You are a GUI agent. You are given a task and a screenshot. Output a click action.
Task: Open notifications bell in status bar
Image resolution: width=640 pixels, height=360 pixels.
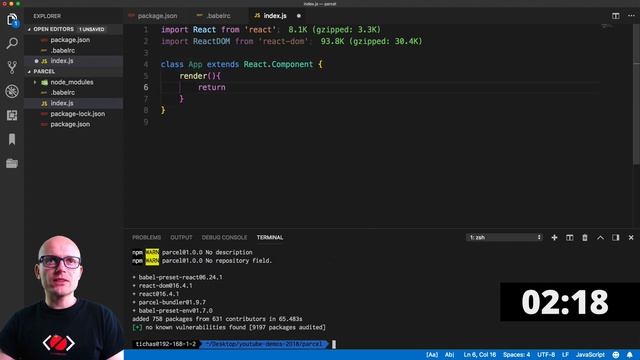point(629,355)
